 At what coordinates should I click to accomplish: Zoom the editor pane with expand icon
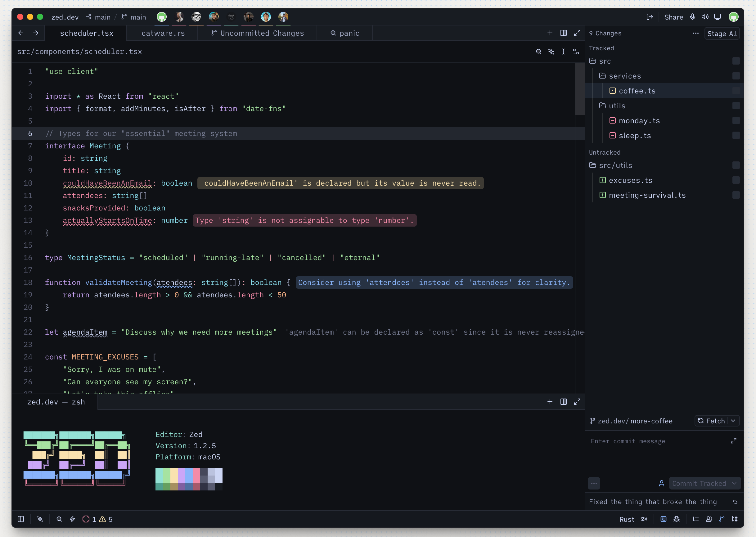[577, 33]
